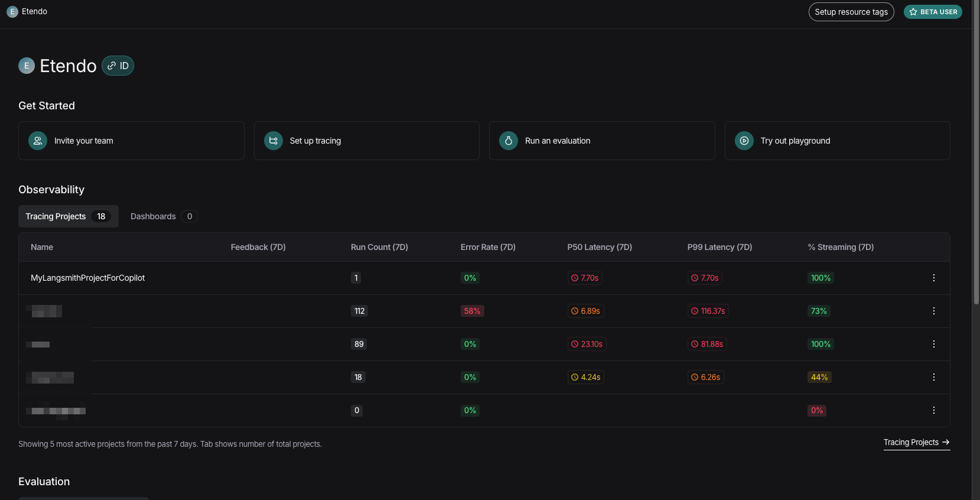This screenshot has width=980, height=500.
Task: Click the % Streaming (7D) column header
Action: [841, 247]
